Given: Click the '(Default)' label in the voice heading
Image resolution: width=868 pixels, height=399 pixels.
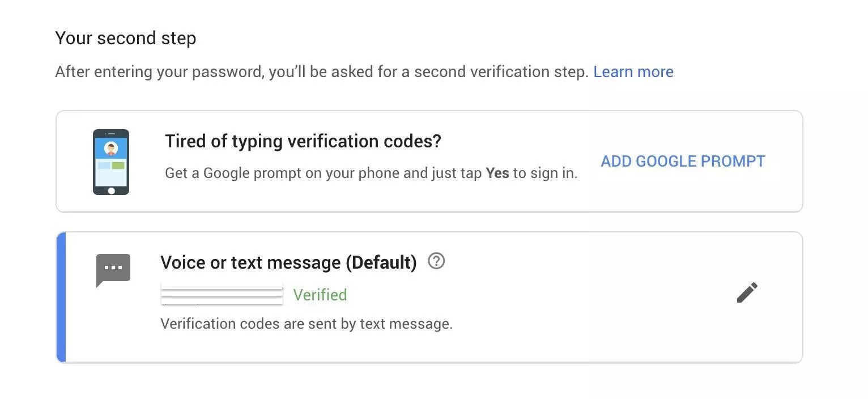Looking at the screenshot, I should (381, 262).
